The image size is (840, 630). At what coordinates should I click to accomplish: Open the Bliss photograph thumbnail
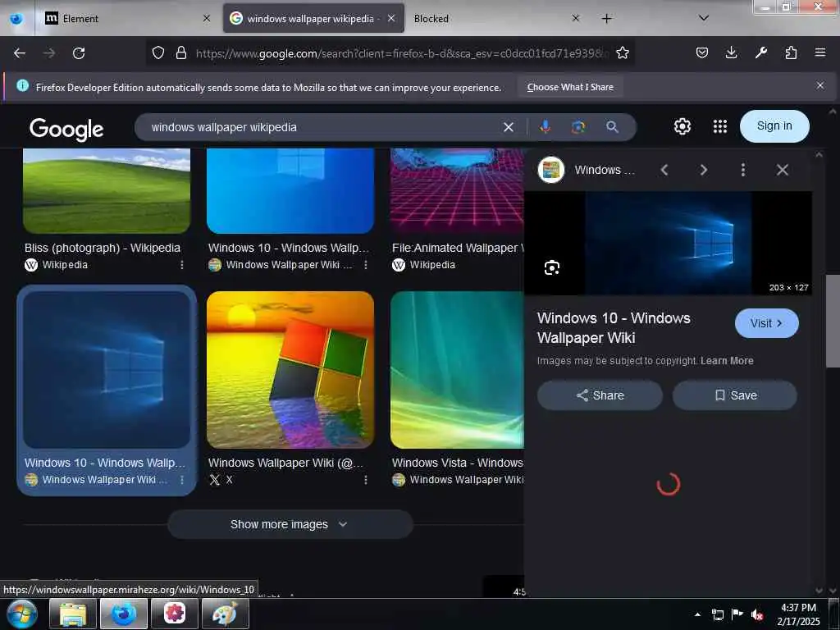(107, 190)
